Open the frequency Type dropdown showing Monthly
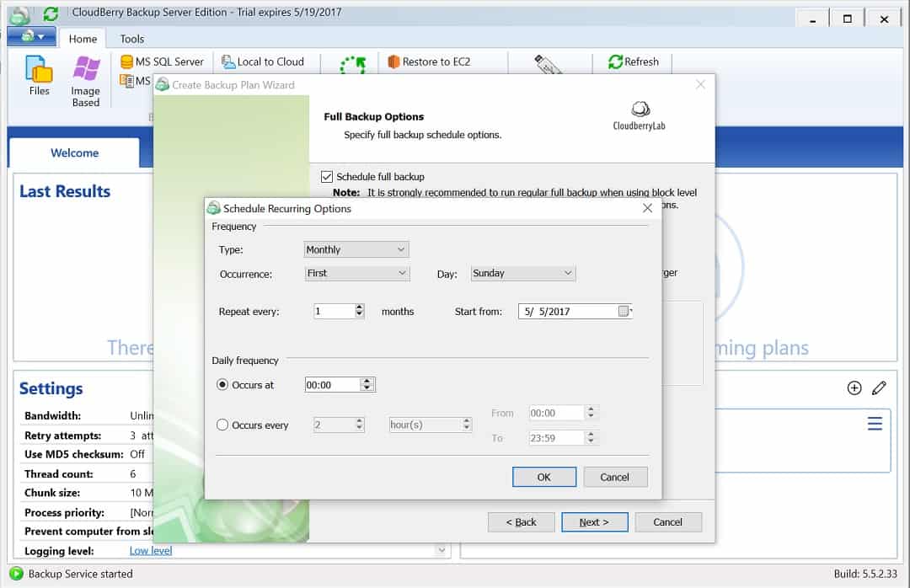 point(356,249)
